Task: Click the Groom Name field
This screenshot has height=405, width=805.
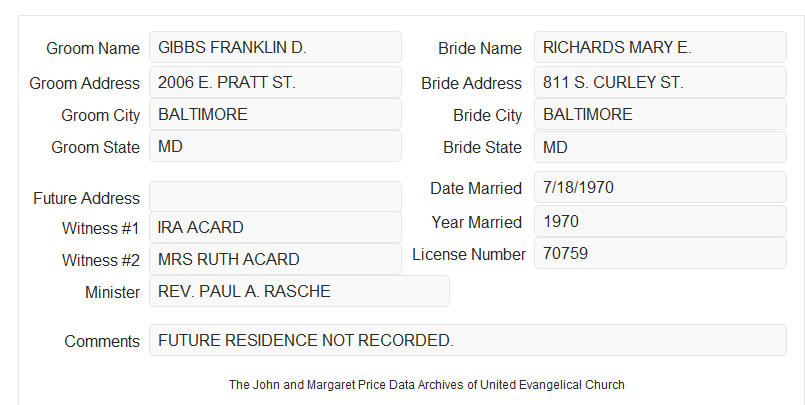Action: click(x=275, y=47)
